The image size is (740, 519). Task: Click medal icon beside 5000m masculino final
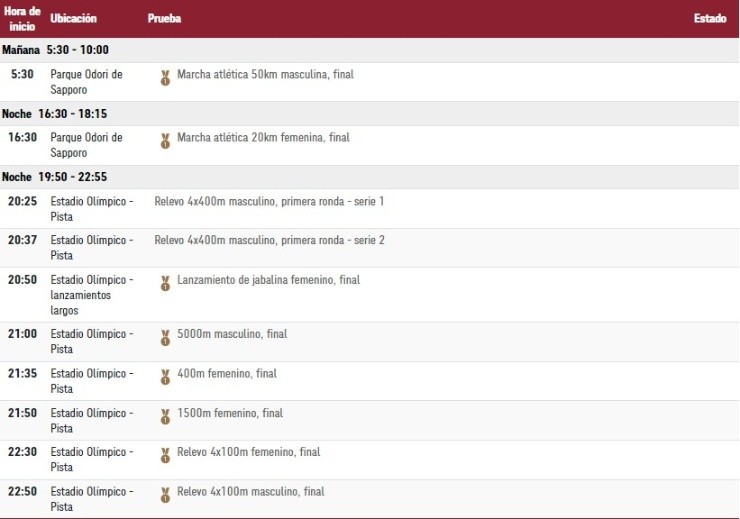tap(165, 338)
